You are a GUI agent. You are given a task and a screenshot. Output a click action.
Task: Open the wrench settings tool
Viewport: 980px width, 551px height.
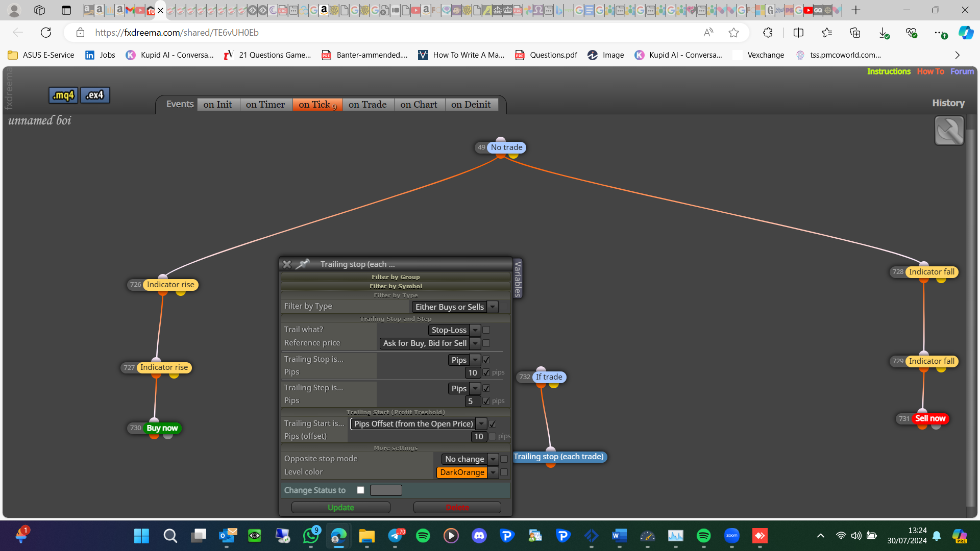tap(949, 131)
